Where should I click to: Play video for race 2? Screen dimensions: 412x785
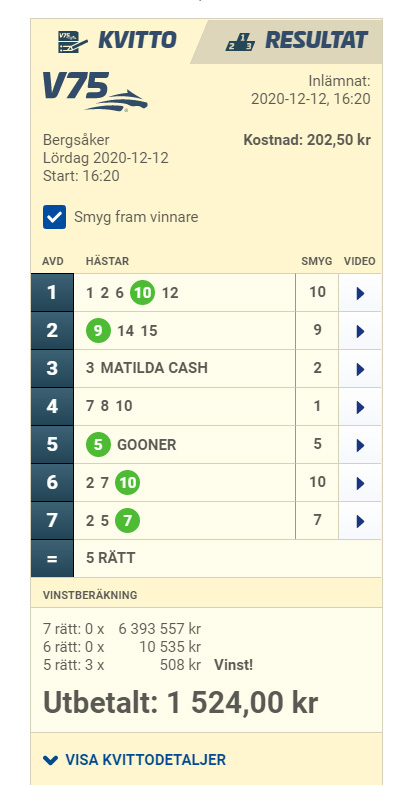tap(360, 331)
